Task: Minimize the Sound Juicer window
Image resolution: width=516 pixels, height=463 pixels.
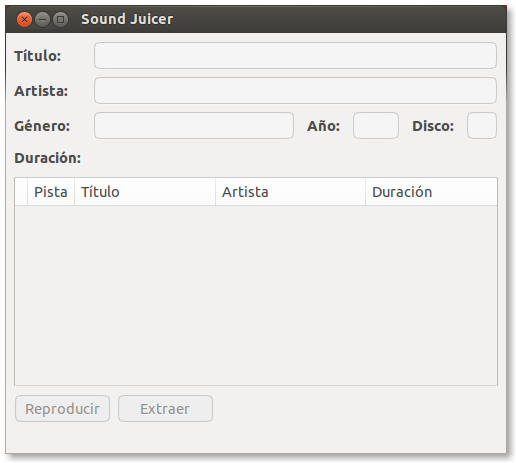Action: click(x=42, y=19)
